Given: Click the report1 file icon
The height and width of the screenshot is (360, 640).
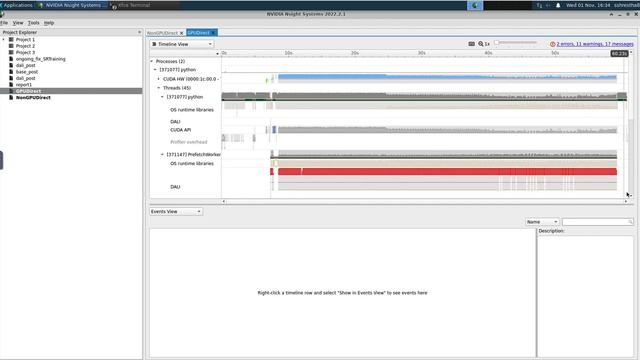Looking at the screenshot, I should click(11, 84).
